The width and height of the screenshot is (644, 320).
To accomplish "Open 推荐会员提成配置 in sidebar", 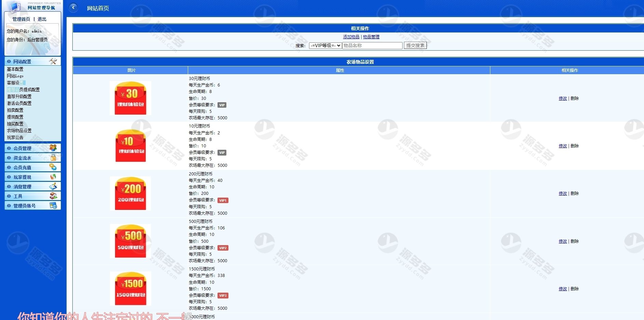I will coord(23,90).
